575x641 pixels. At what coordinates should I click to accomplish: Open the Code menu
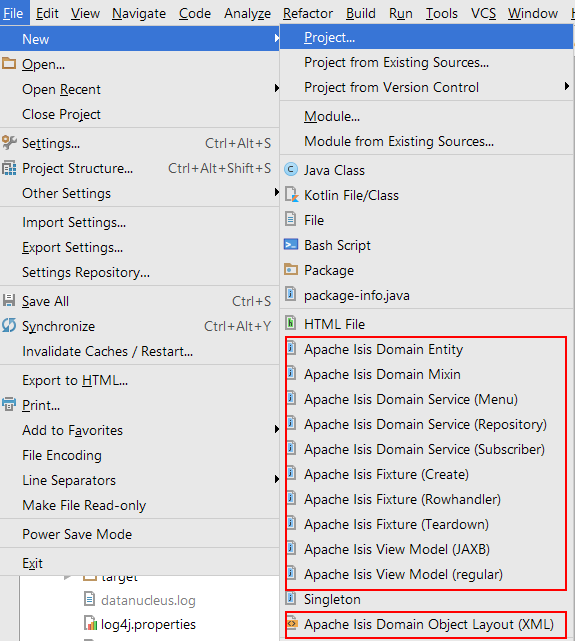[x=195, y=13]
